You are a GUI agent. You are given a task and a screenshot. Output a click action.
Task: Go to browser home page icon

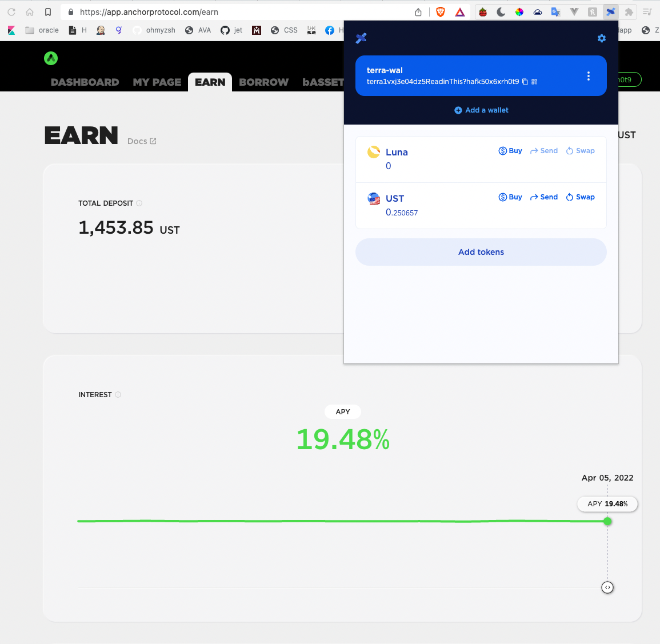pyautogui.click(x=30, y=12)
